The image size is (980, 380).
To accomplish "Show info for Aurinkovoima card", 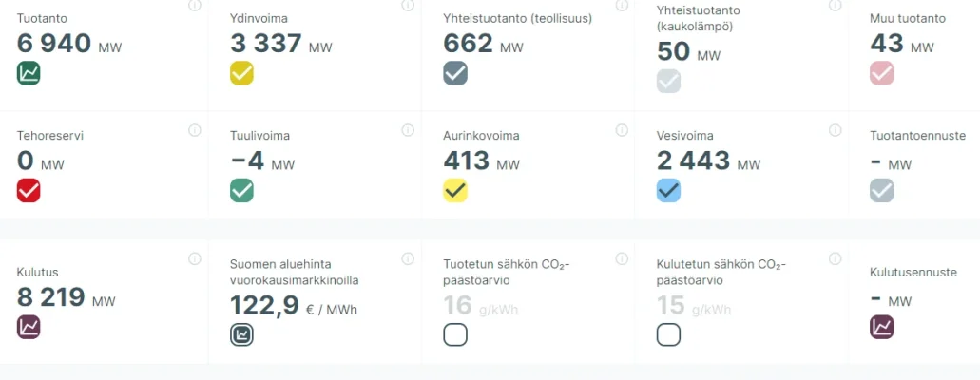I will pyautogui.click(x=622, y=130).
